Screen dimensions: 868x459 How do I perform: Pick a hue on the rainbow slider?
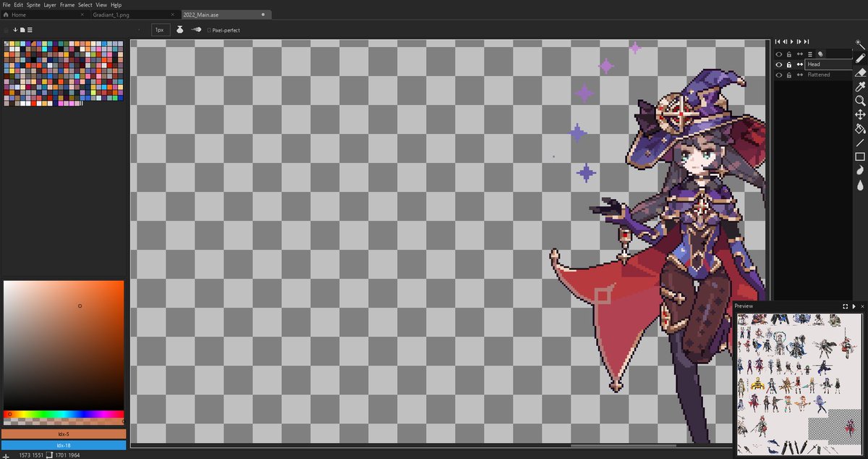coord(64,414)
